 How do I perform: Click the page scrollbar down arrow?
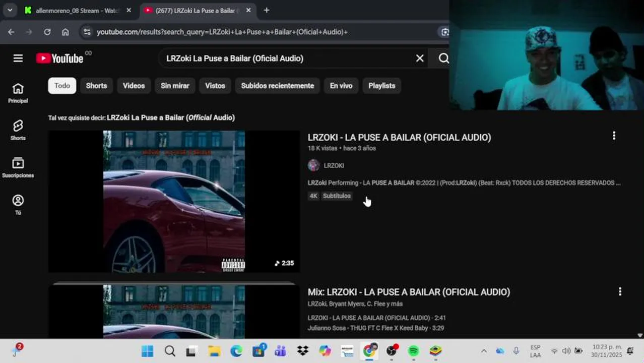tap(640, 335)
